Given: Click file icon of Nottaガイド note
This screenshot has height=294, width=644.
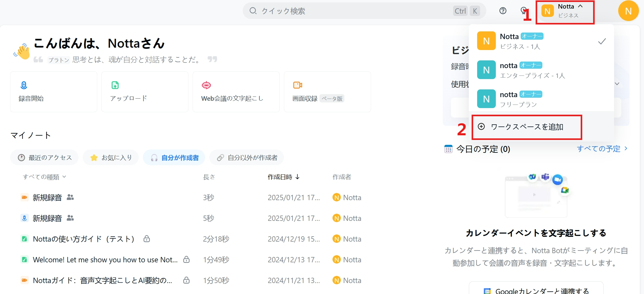Looking at the screenshot, I should click(x=24, y=280).
